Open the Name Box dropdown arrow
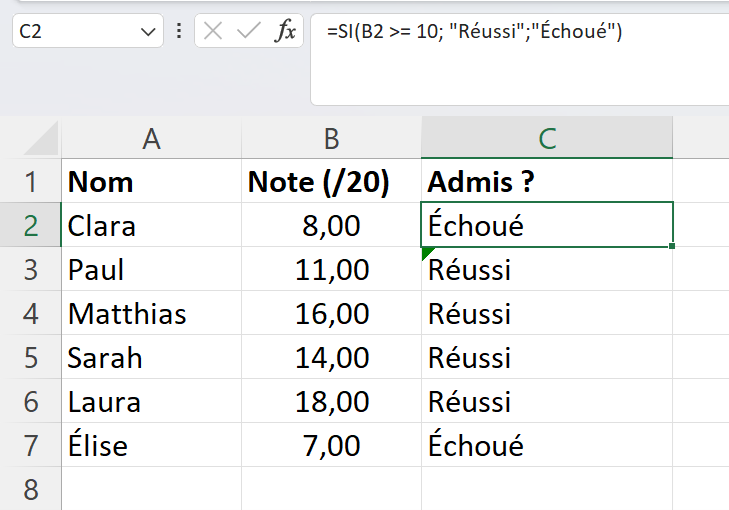Screen dimensions: 729x510 [148, 32]
